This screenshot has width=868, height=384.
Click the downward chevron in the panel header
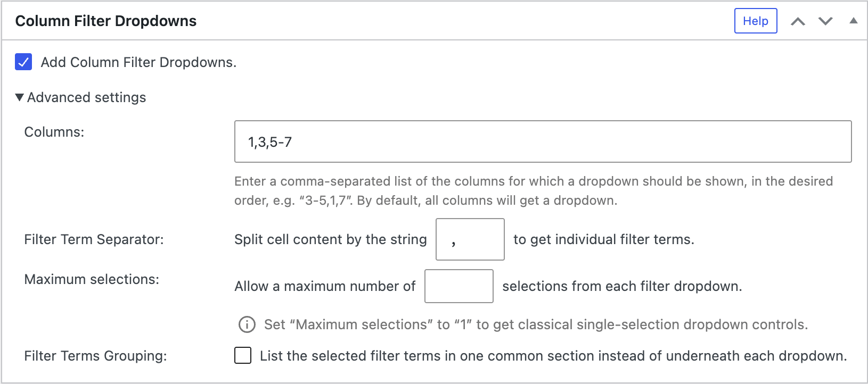click(826, 21)
